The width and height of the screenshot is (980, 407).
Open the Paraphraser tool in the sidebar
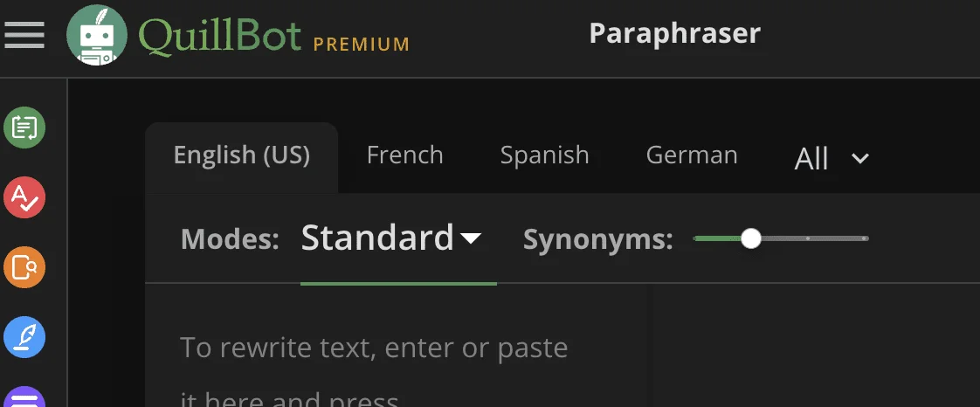24,128
